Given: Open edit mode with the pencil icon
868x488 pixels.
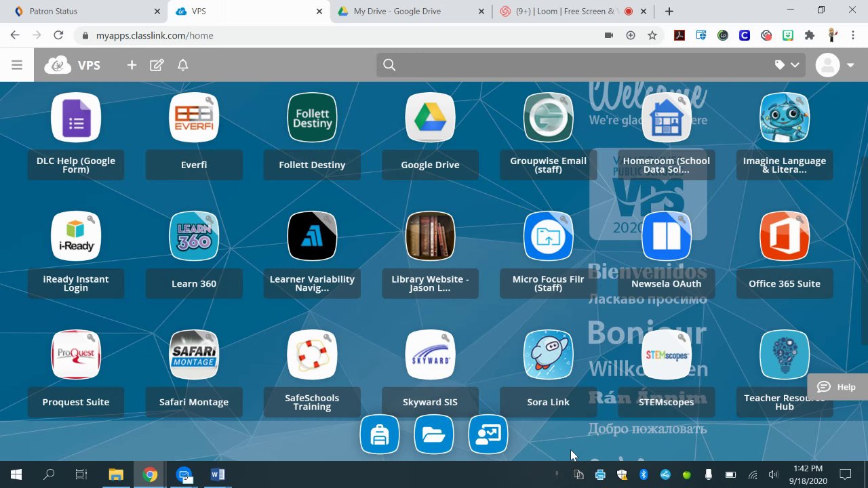Looking at the screenshot, I should (157, 65).
